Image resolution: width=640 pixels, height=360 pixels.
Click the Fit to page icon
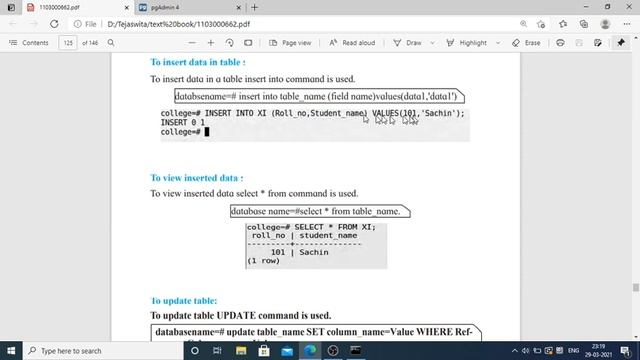coord(248,42)
